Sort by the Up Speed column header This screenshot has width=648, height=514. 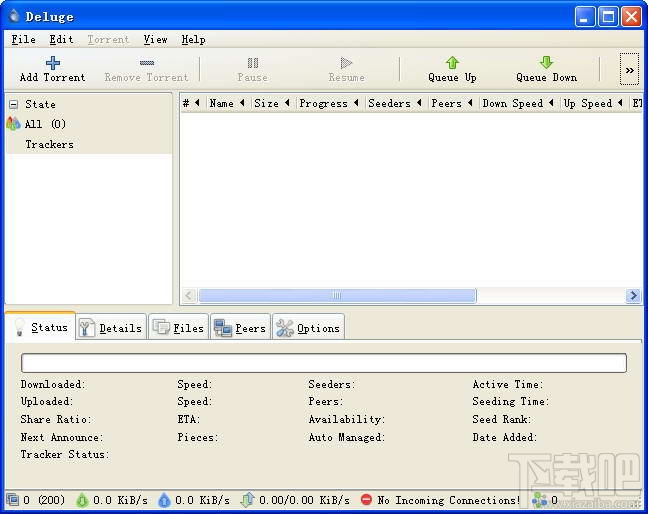tap(593, 103)
